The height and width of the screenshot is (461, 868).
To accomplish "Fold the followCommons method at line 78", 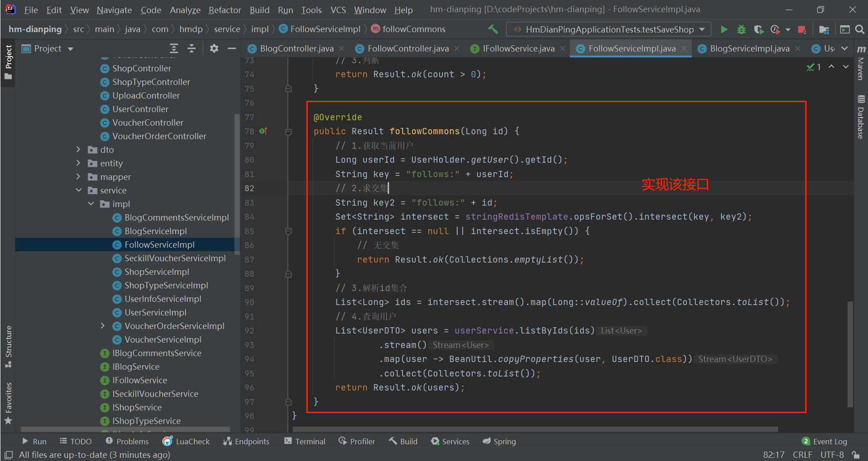I will pyautogui.click(x=288, y=132).
